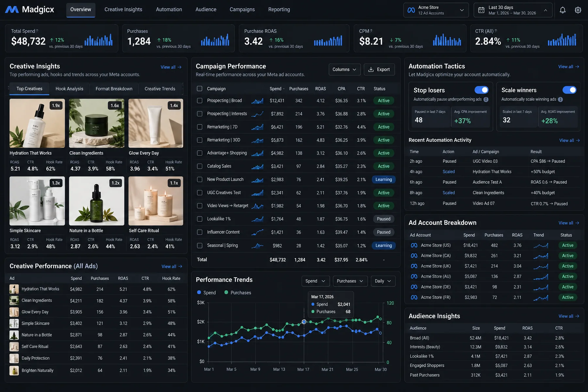Click the CPM info marker
The height and width of the screenshot is (392, 588).
(x=371, y=30)
